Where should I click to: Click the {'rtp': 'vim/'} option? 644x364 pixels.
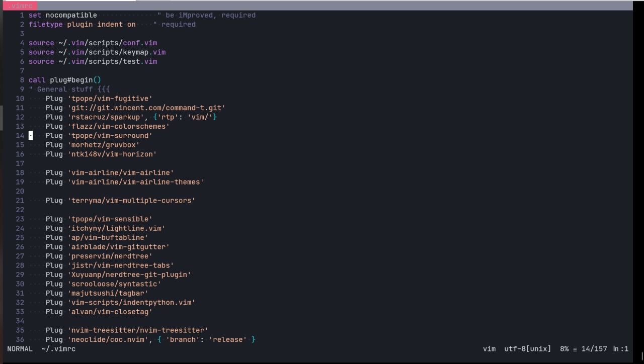185,117
